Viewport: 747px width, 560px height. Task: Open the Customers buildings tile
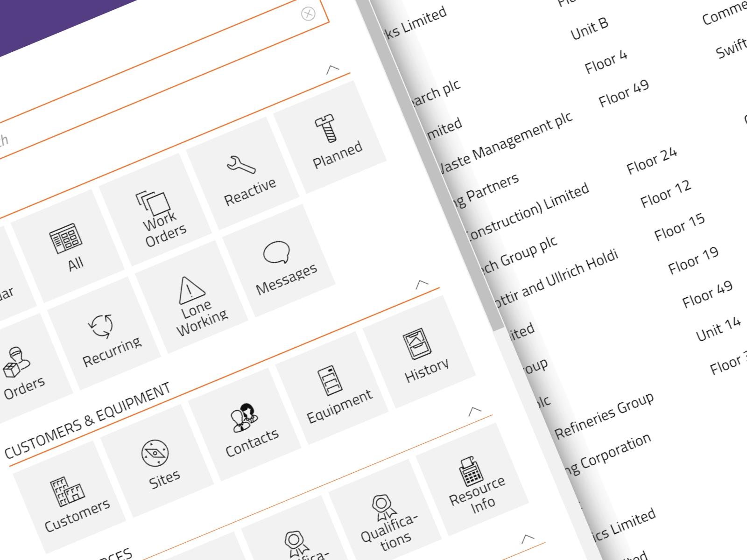70,497
